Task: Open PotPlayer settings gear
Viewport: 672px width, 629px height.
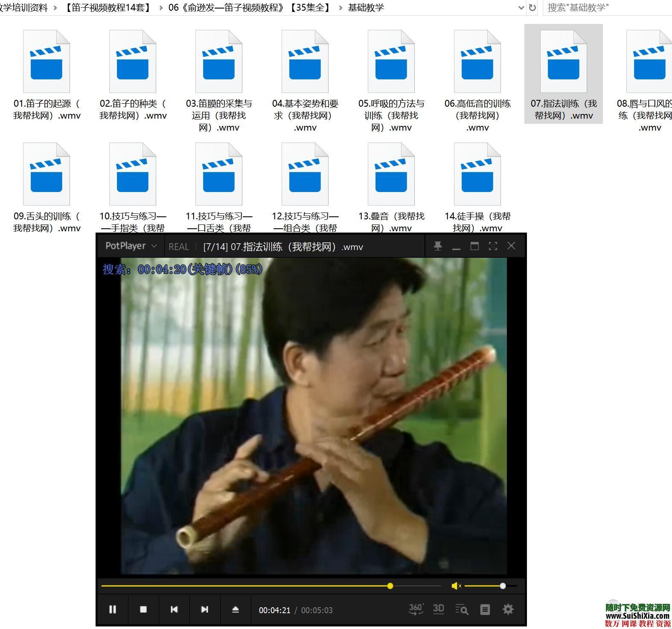Action: (x=508, y=609)
